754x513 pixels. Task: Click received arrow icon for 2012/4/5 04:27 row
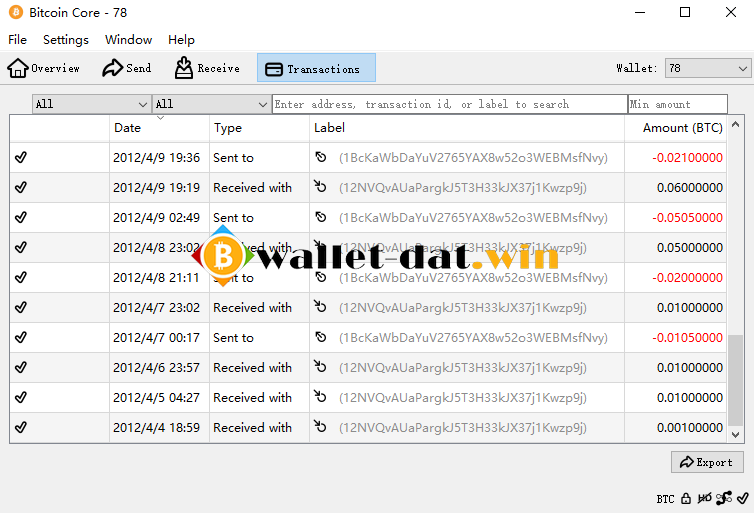[x=320, y=396]
